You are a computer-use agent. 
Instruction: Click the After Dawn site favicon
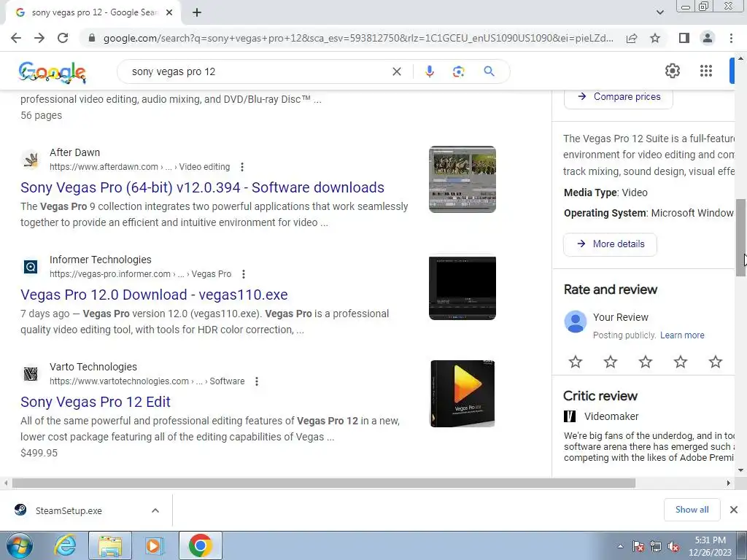tap(31, 160)
